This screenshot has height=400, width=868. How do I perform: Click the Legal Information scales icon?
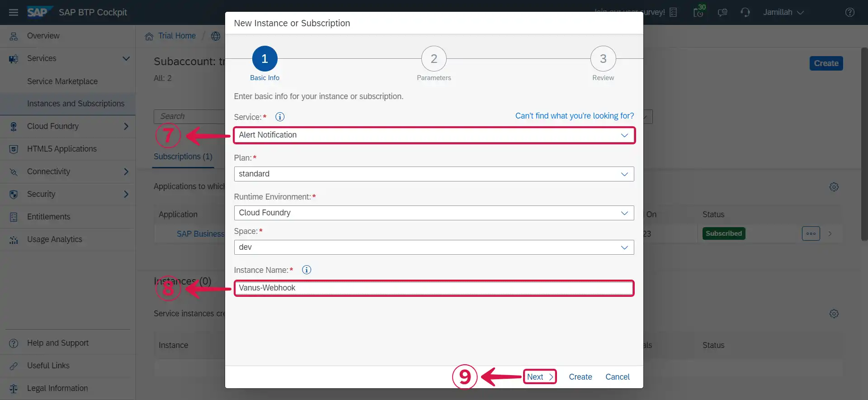coord(14,388)
